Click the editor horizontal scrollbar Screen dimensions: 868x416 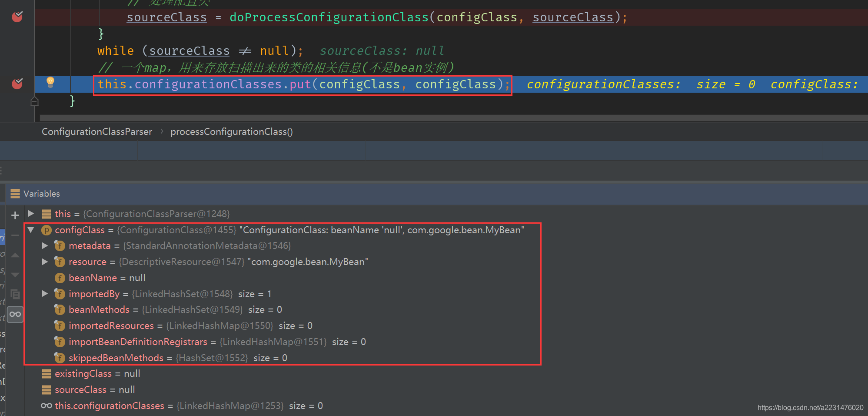click(454, 118)
